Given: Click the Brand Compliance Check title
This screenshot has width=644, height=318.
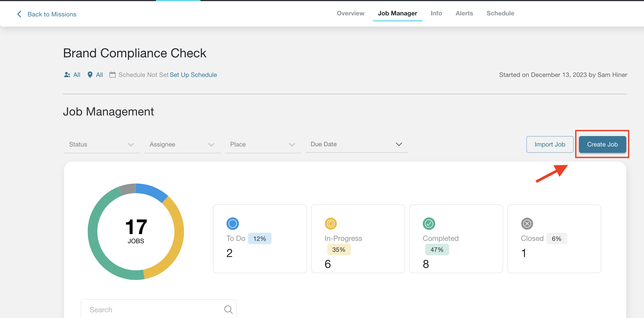Looking at the screenshot, I should pyautogui.click(x=135, y=53).
